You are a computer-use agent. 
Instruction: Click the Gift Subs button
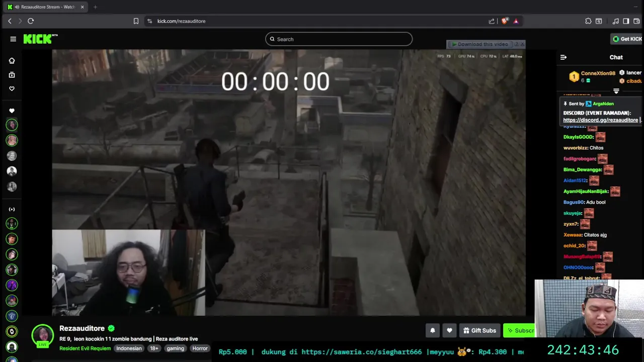[x=479, y=330]
